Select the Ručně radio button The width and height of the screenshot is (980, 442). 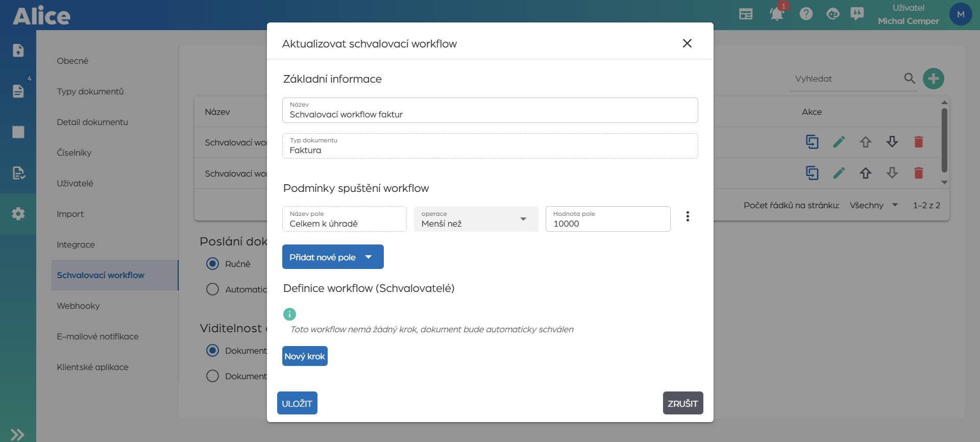pyautogui.click(x=212, y=264)
